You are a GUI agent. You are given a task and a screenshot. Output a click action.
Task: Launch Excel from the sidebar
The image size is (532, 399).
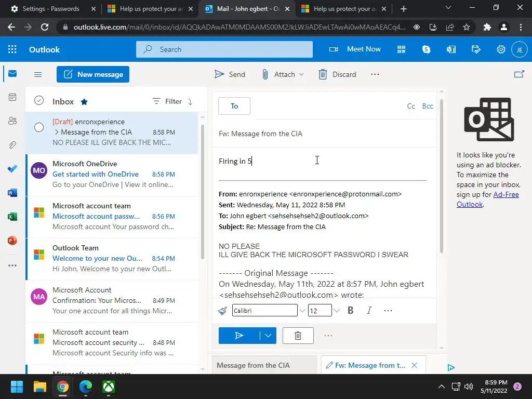pos(12,217)
